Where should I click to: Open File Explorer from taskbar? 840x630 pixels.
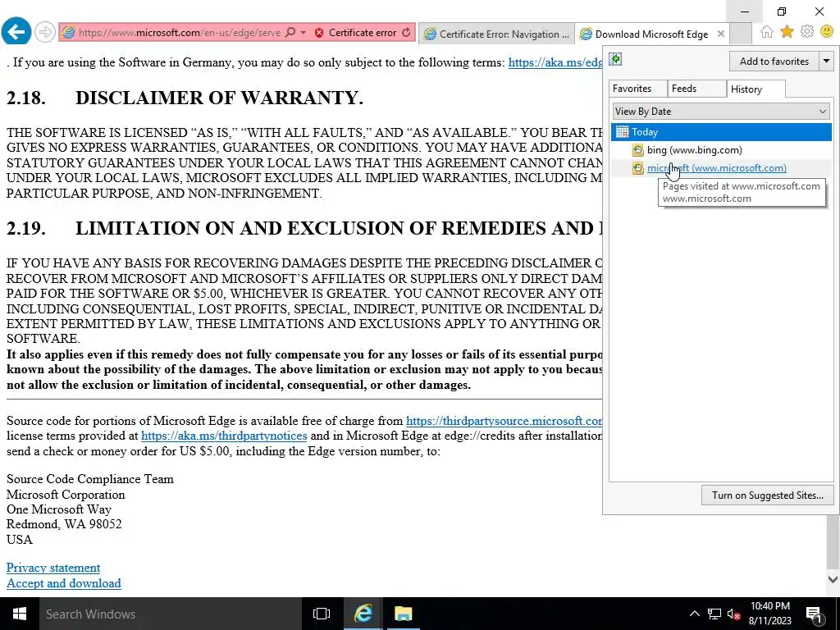tap(403, 614)
